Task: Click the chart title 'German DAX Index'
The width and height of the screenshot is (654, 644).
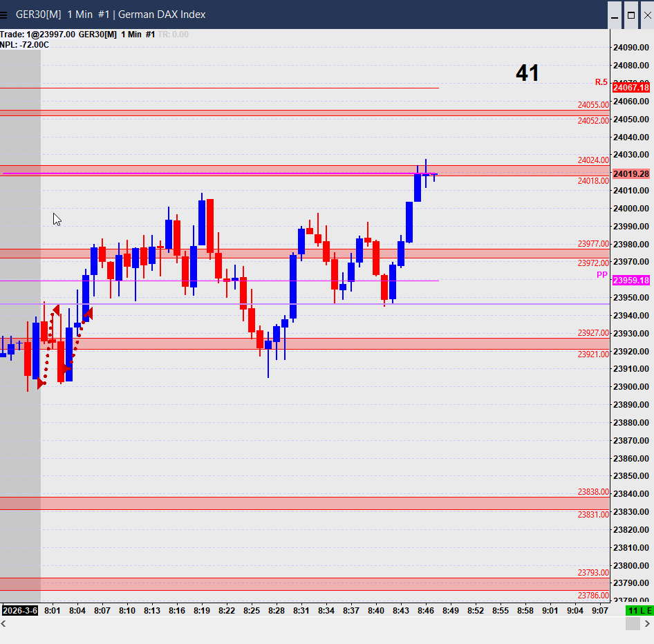Action: (x=162, y=15)
